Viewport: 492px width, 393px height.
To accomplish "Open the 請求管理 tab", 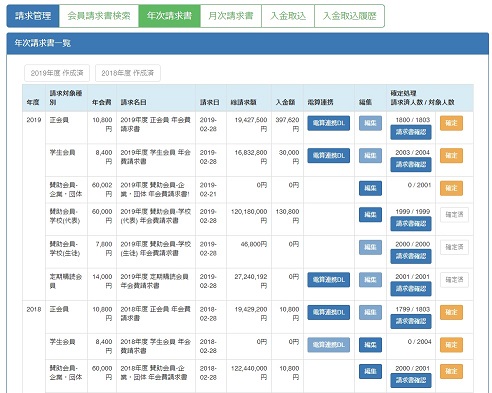I will coord(33,16).
